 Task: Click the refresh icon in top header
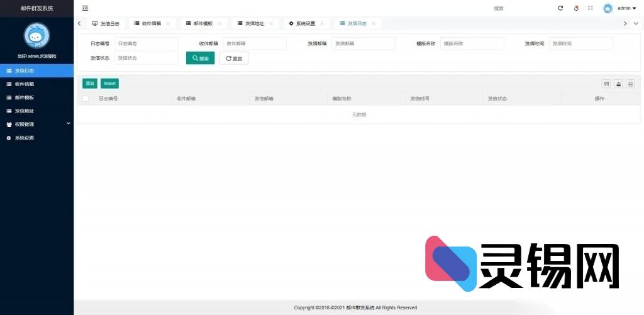[560, 8]
